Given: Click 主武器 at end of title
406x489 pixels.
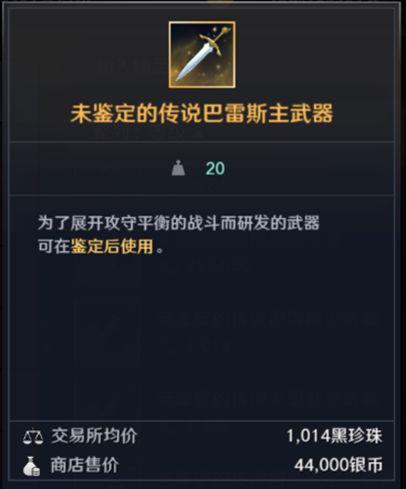Looking at the screenshot, I should pos(301,114).
